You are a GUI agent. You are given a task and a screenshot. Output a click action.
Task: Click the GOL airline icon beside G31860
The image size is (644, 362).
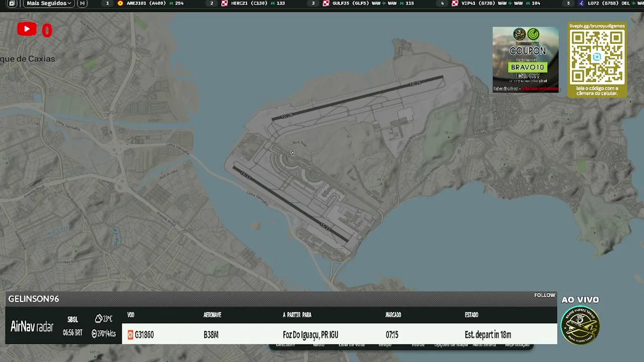tap(130, 335)
